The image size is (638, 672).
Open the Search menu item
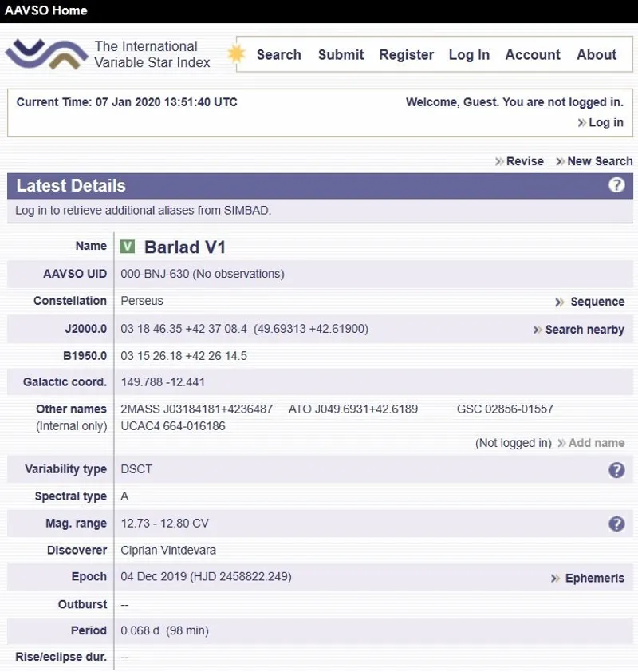click(x=278, y=55)
